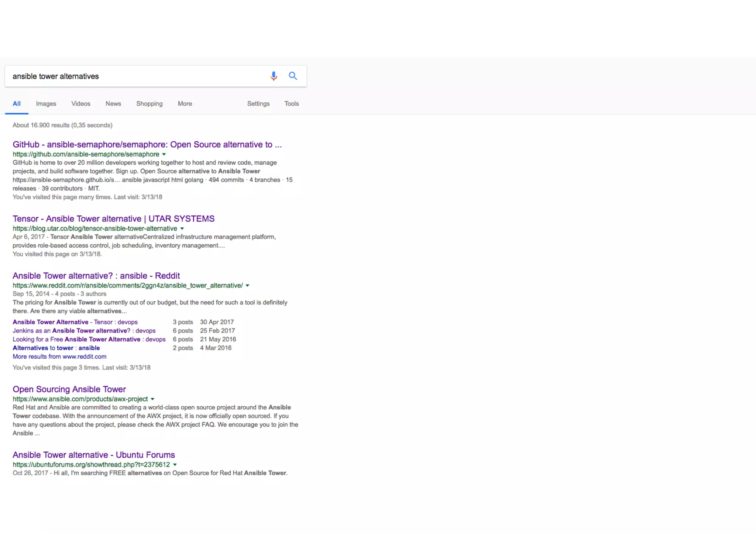Expand the arrow next to the github.com semaphore URL
This screenshot has width=756, height=534.
(164, 155)
